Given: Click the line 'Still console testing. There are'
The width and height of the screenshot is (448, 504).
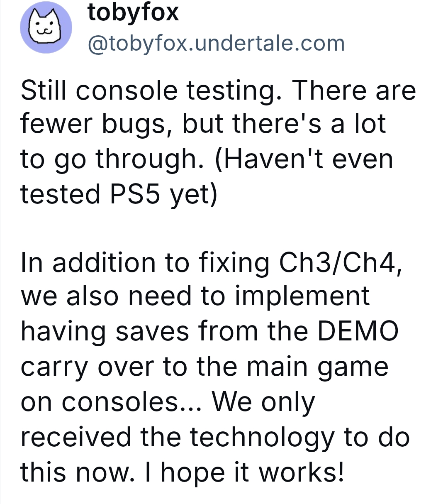Looking at the screenshot, I should click(218, 91).
